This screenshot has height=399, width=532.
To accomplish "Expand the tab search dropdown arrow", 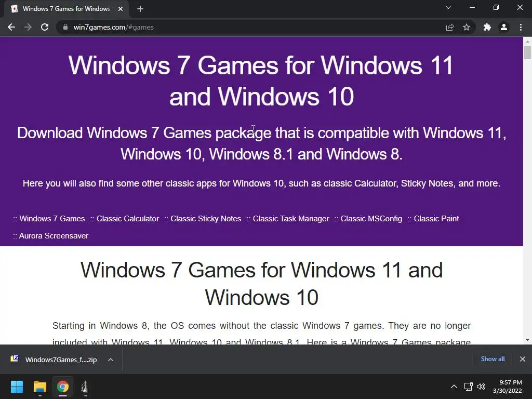I will (448, 7).
